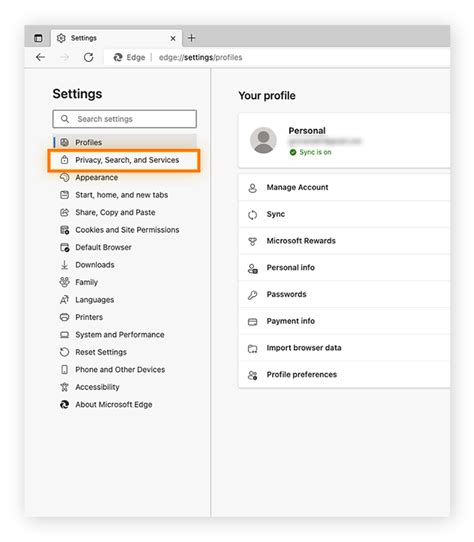This screenshot has height=542, width=474.
Task: Open the Printers settings
Action: pyautogui.click(x=89, y=317)
